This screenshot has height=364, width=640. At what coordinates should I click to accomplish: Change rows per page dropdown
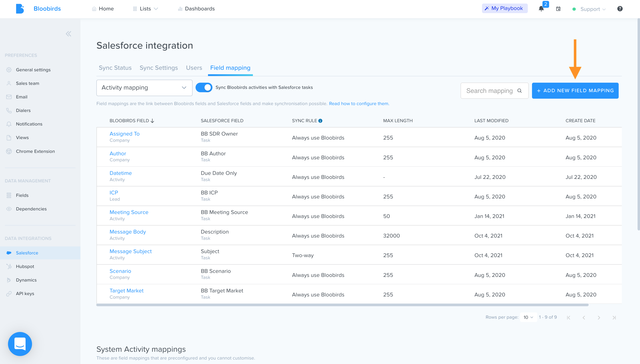pyautogui.click(x=528, y=317)
